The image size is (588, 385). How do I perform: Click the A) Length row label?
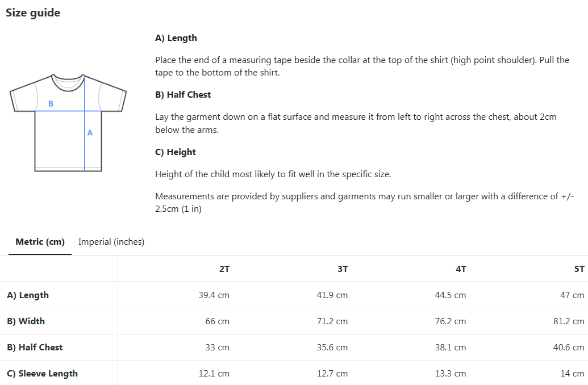[28, 295]
